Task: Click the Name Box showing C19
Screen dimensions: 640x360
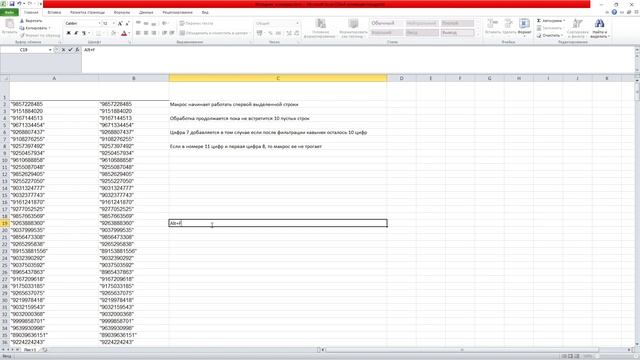Action: (24, 50)
